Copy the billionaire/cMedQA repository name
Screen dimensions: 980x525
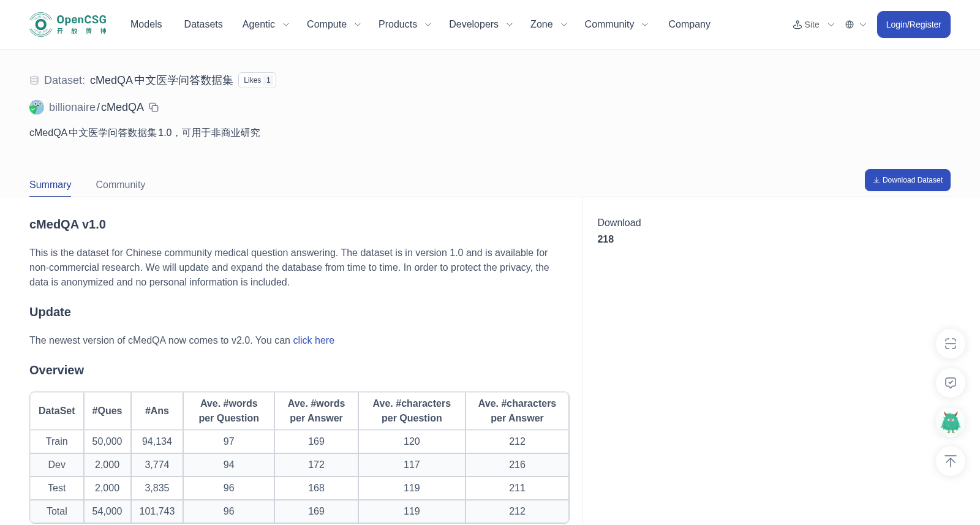tap(154, 107)
